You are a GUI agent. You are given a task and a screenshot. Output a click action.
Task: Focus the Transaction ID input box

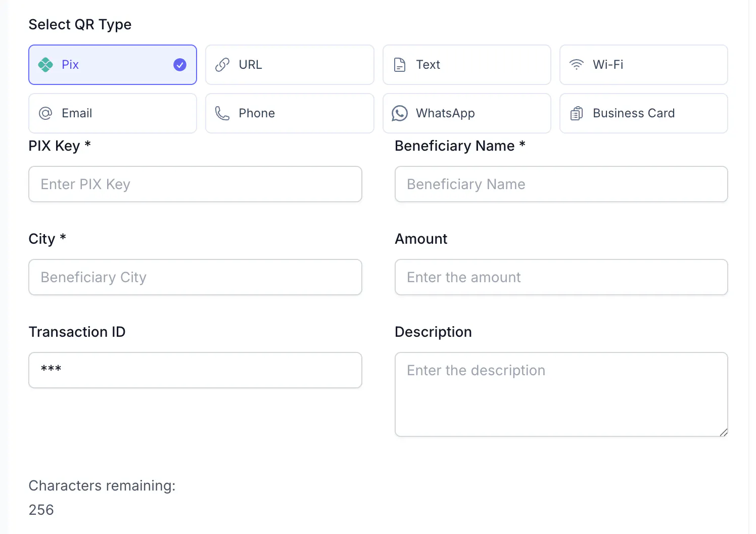(x=196, y=370)
